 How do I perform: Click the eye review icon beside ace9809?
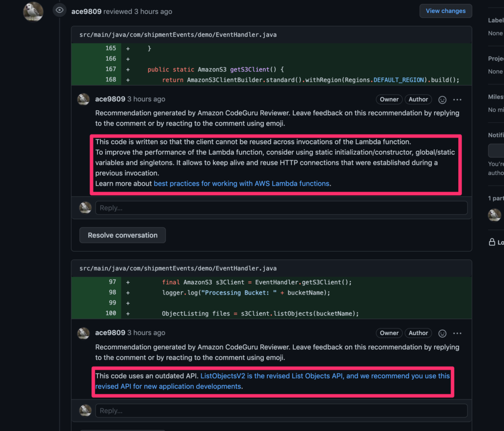point(60,10)
